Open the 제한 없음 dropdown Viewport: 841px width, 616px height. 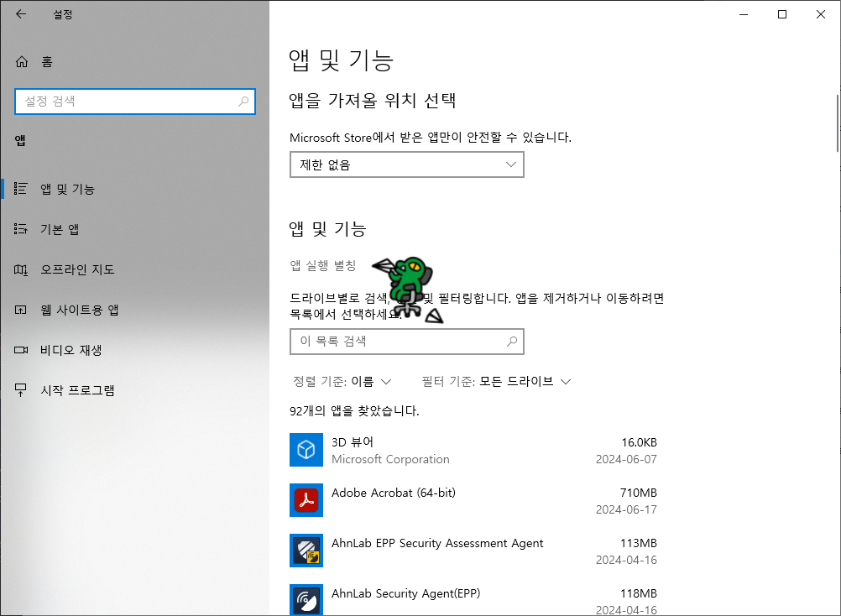click(x=406, y=164)
